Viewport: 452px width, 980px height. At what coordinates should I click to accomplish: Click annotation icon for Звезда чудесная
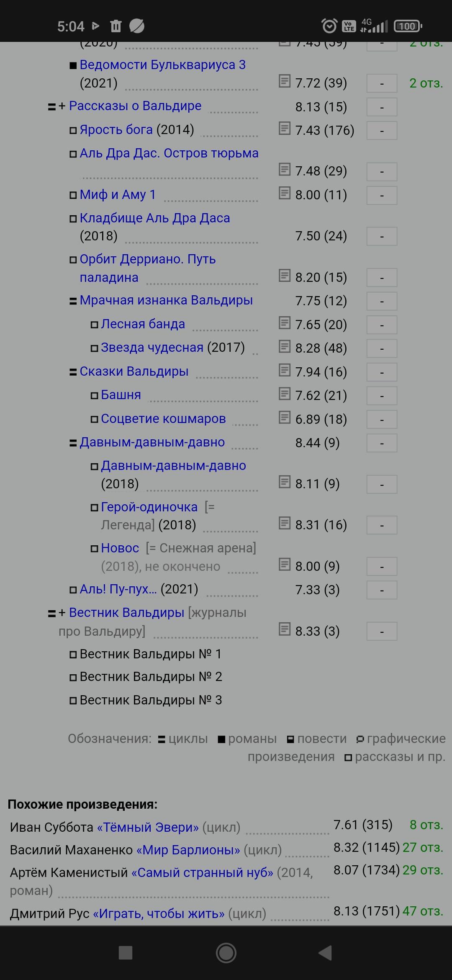[x=285, y=346]
